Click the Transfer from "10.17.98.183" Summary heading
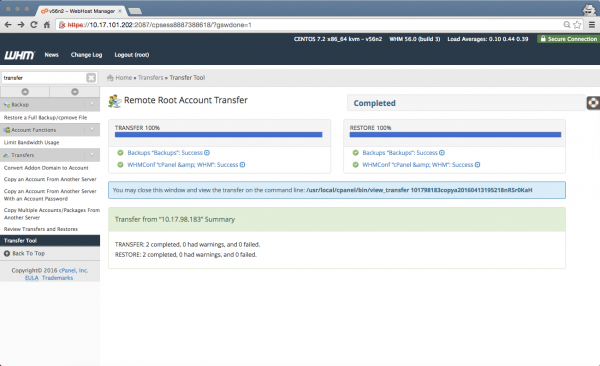600x366 pixels. coord(175,219)
